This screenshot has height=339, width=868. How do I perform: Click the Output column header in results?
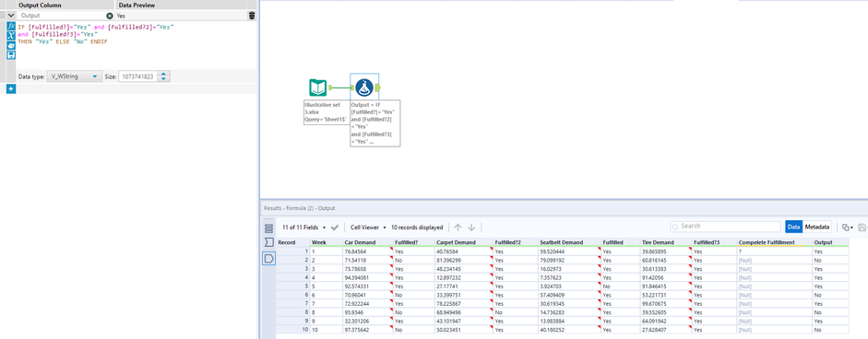click(830, 242)
